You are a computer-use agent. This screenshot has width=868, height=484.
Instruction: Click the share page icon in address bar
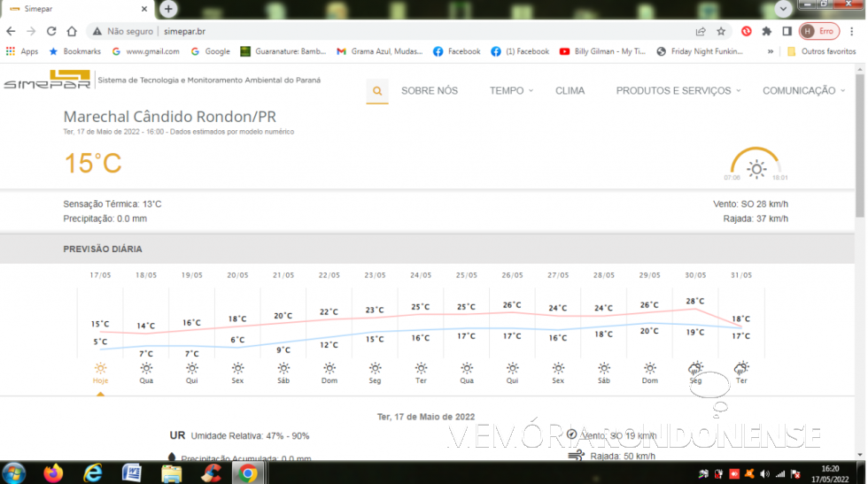click(x=701, y=31)
